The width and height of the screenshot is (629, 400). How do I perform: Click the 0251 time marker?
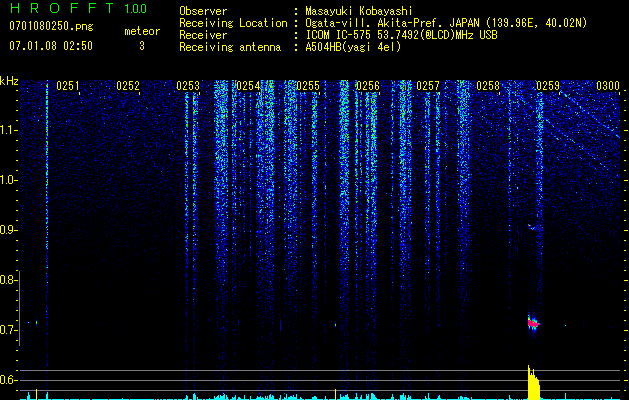click(x=68, y=86)
